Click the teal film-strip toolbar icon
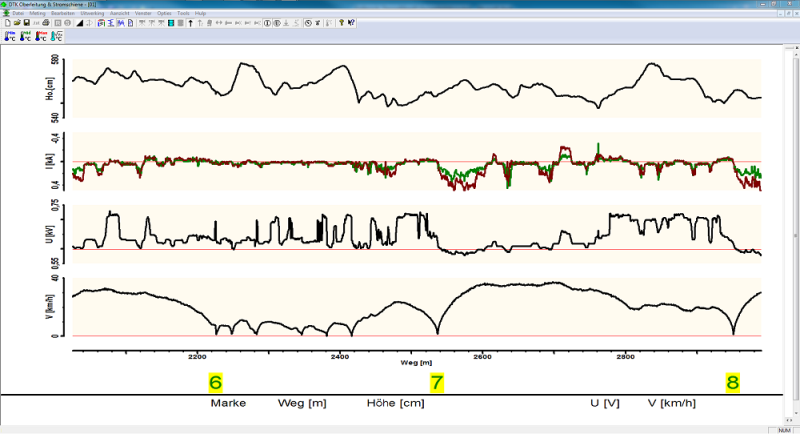The height and width of the screenshot is (434, 800). pos(170,22)
